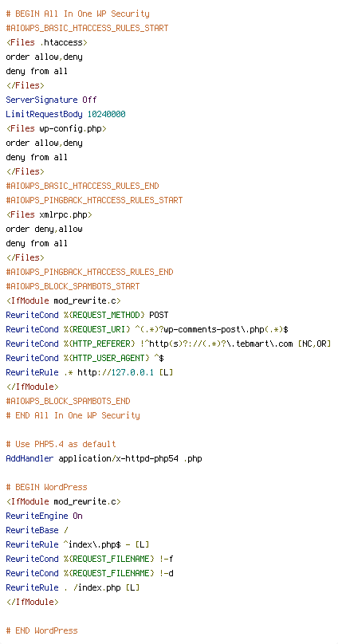338x644 pixels.
Task: Click the AddHandler application/x-httpd-php54 line
Action: [x=104, y=458]
